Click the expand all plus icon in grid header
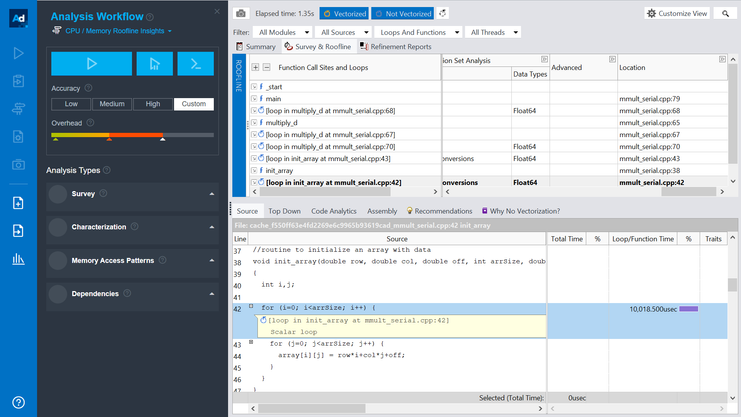 (255, 68)
